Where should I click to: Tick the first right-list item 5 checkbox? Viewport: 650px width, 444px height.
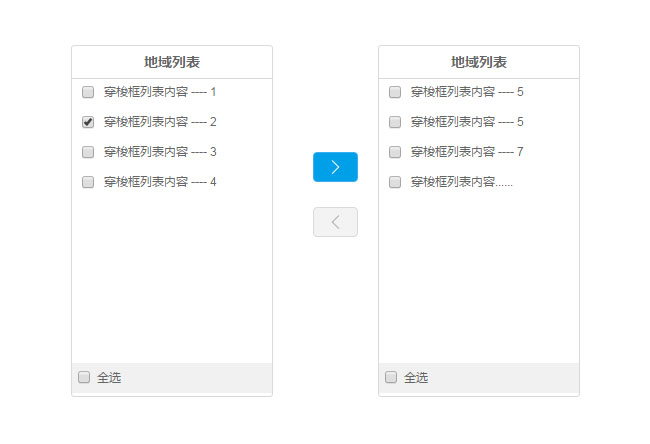pos(395,92)
